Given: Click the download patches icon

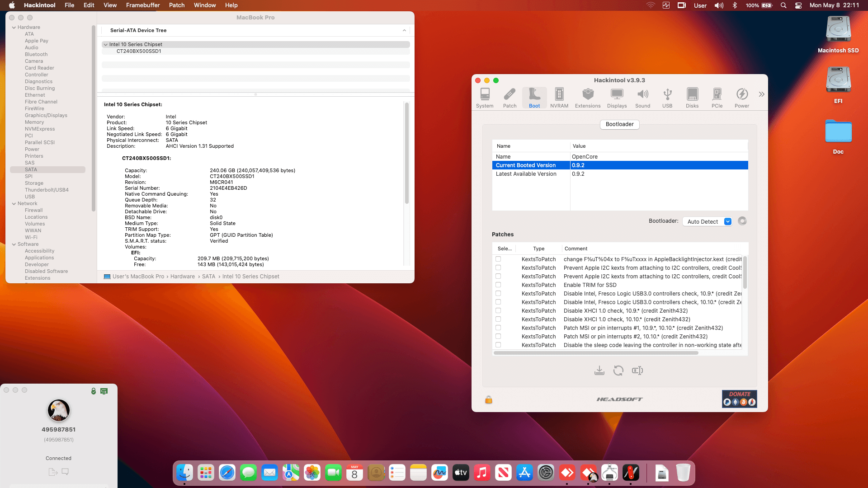Looking at the screenshot, I should coord(599,371).
